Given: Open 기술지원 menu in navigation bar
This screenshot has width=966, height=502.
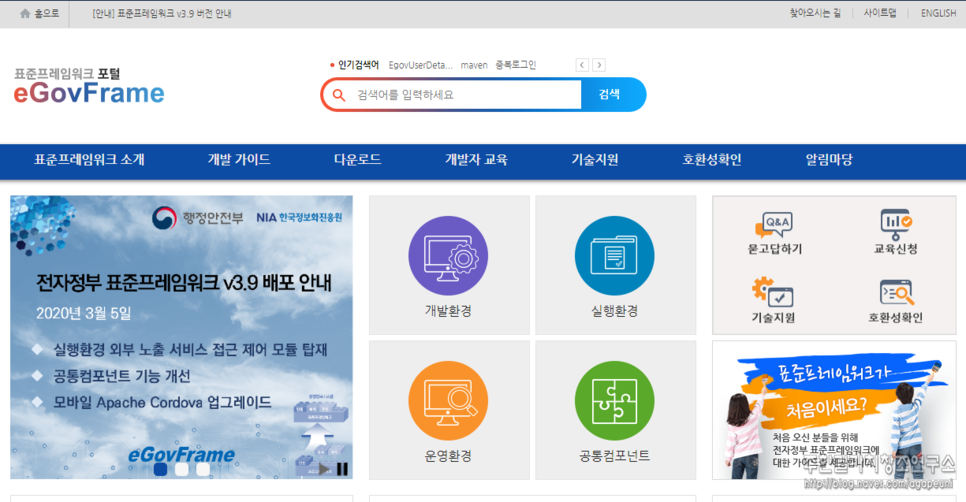Looking at the screenshot, I should [x=595, y=160].
